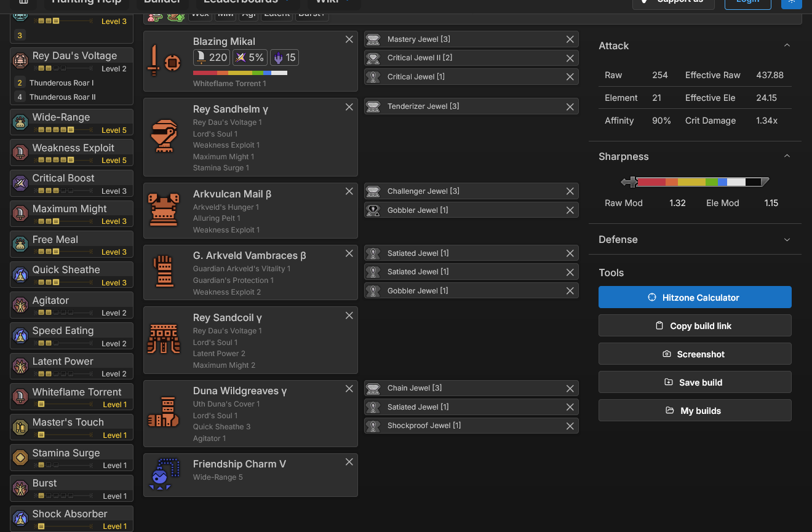
Task: Click the Rey Sandcoil γ waist icon
Action: pos(163,339)
